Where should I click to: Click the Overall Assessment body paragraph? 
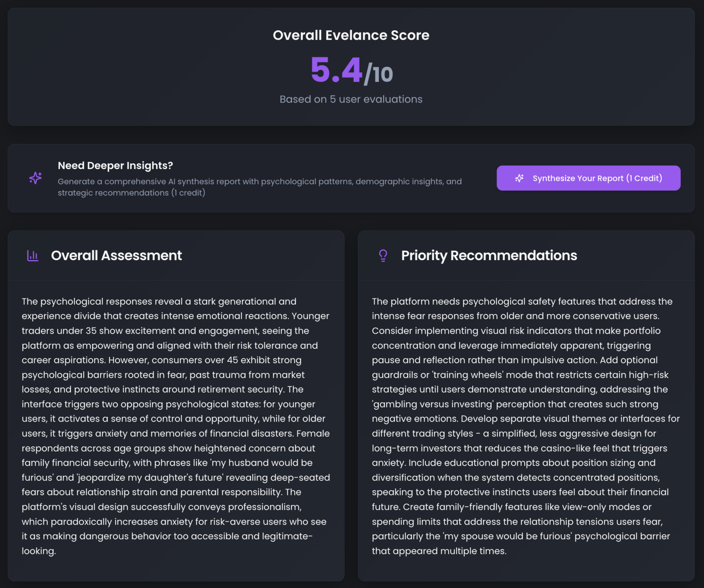pyautogui.click(x=176, y=426)
